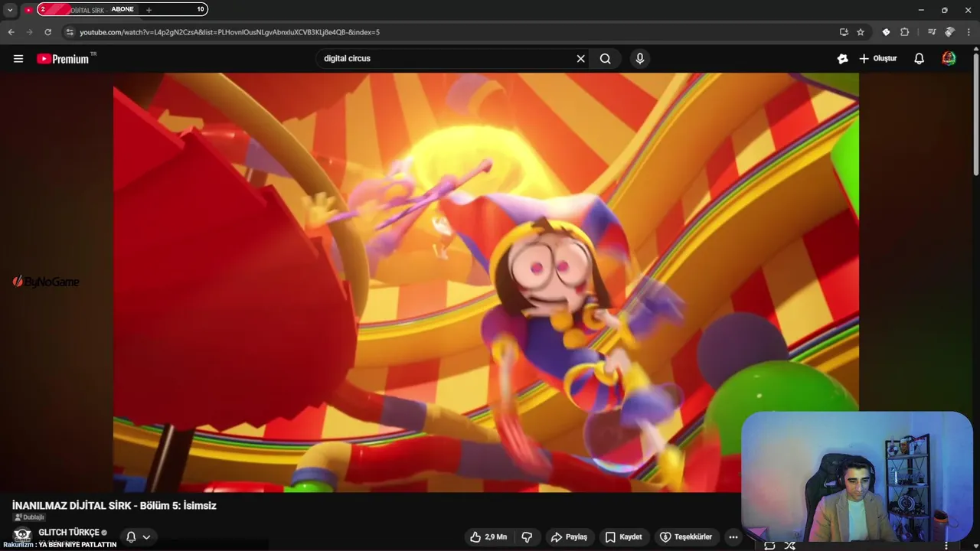Go to YouTube Premium home logo
The width and height of the screenshot is (980, 551).
[64, 59]
